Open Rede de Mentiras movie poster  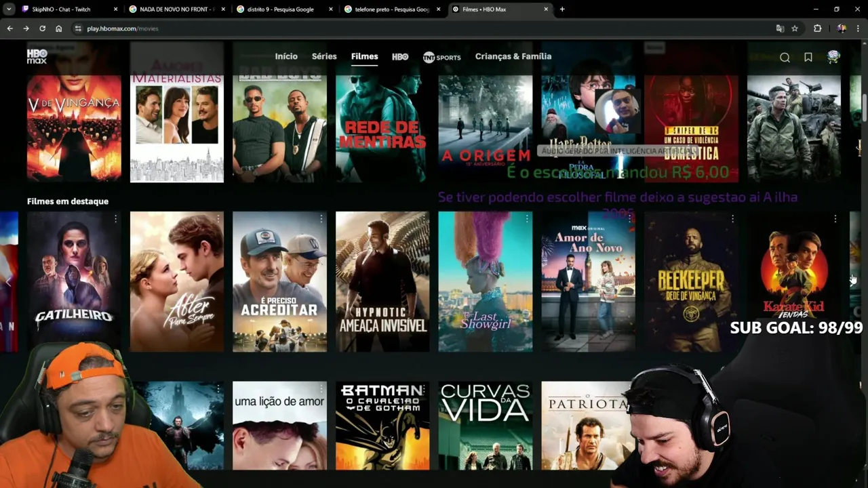382,112
